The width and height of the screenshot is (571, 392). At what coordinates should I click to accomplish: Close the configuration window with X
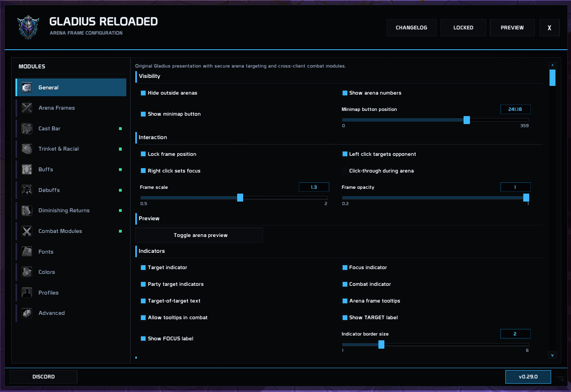550,28
